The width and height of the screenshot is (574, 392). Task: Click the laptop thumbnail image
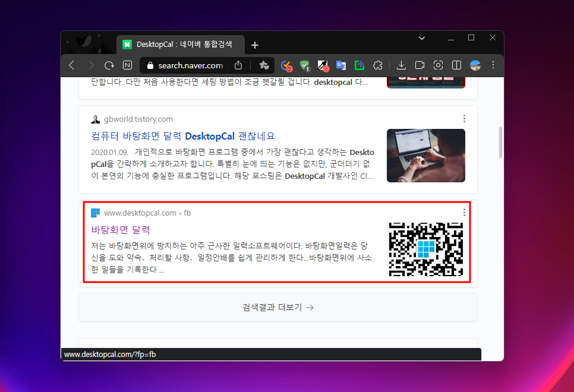coord(425,156)
